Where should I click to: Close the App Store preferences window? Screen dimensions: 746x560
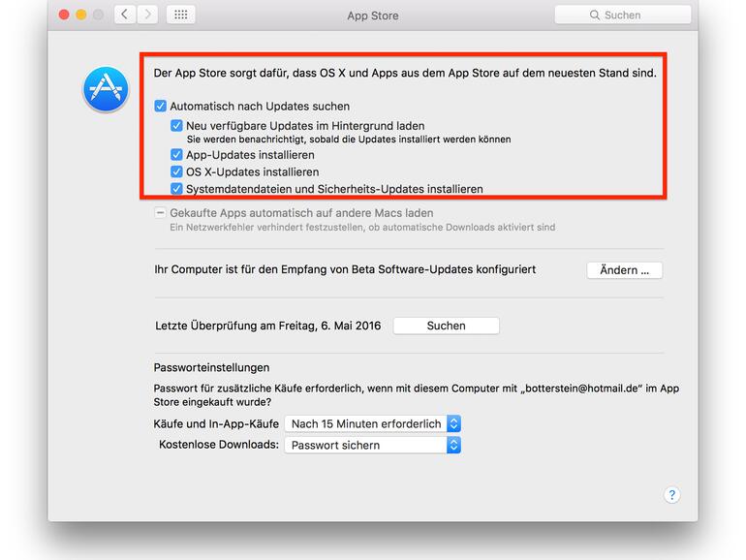64,15
